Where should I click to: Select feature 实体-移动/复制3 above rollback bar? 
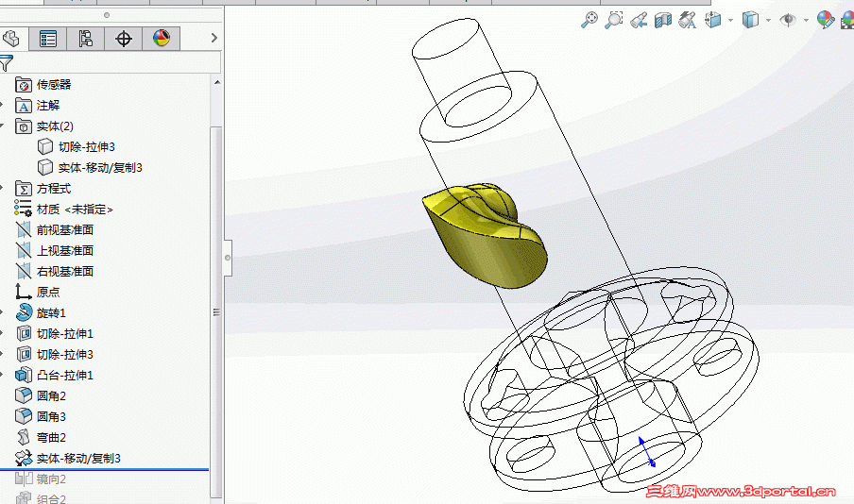[68, 459]
